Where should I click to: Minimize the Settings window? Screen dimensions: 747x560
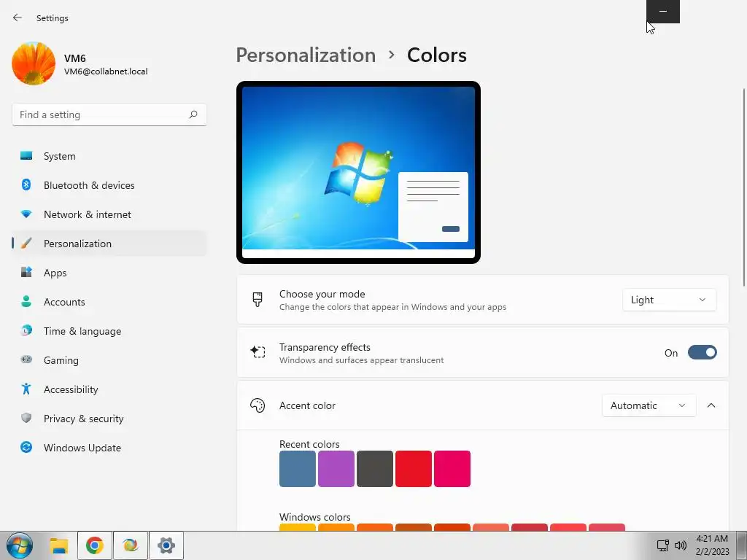point(662,11)
